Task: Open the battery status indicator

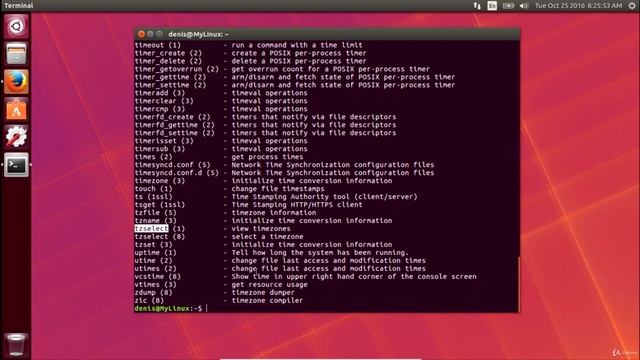Action: (x=508, y=5)
